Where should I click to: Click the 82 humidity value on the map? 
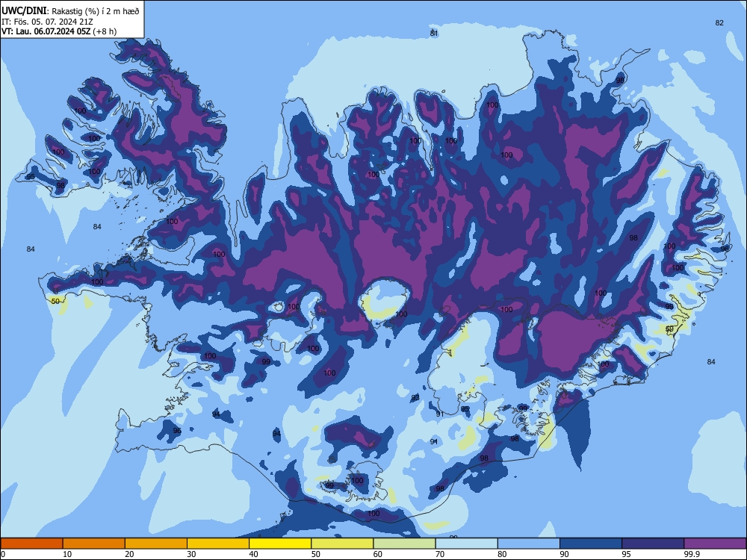(719, 23)
